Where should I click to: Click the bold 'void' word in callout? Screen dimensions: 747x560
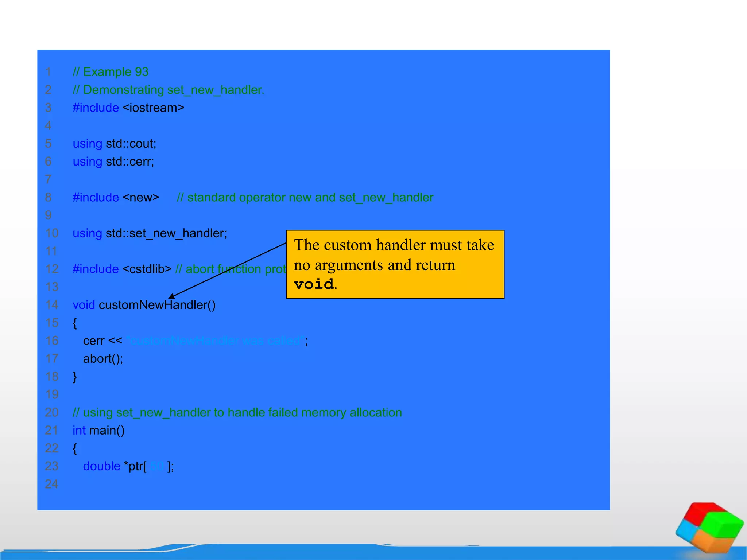click(x=314, y=284)
